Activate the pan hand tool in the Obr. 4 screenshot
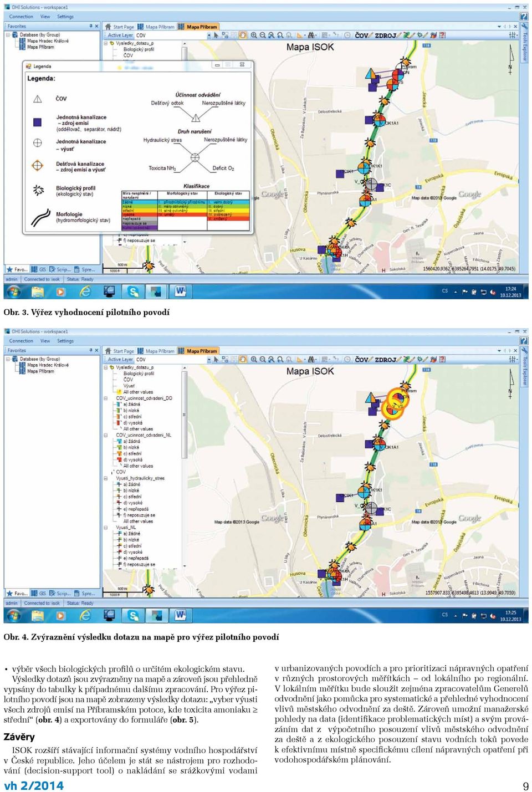This screenshot has width=532, height=792. [x=243, y=359]
